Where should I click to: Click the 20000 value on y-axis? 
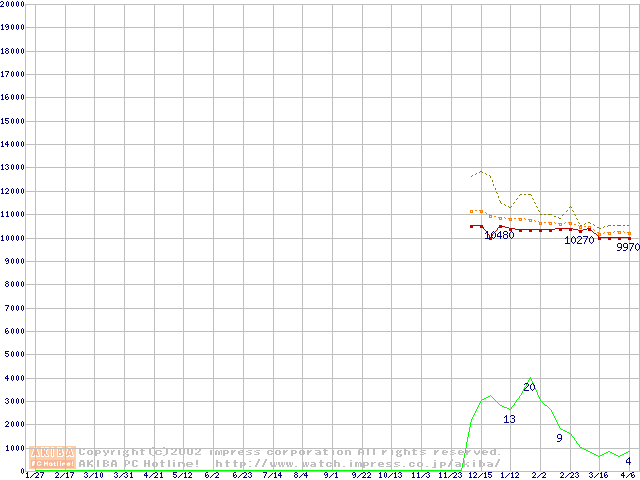pyautogui.click(x=13, y=4)
